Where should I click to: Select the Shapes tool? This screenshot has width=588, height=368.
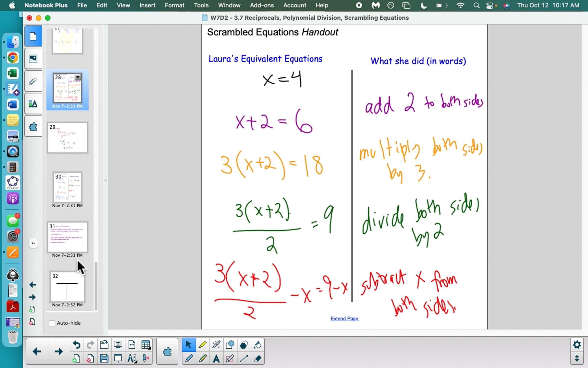pos(230,345)
